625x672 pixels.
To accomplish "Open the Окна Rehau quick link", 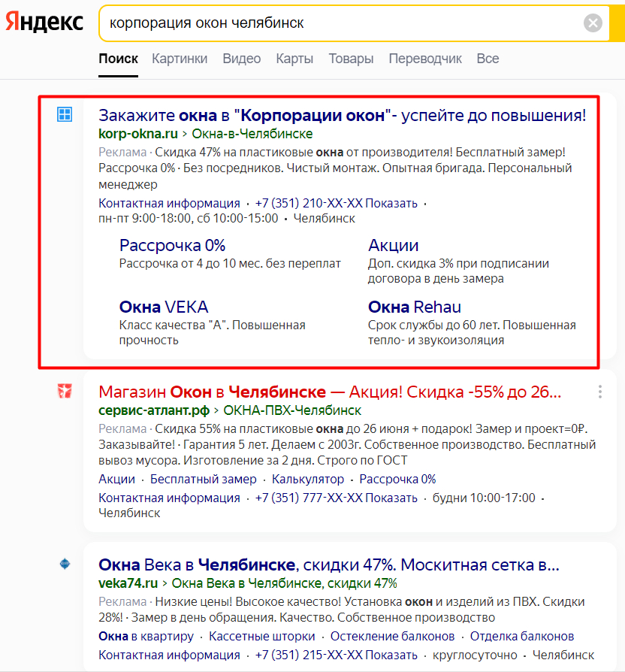I will (414, 307).
